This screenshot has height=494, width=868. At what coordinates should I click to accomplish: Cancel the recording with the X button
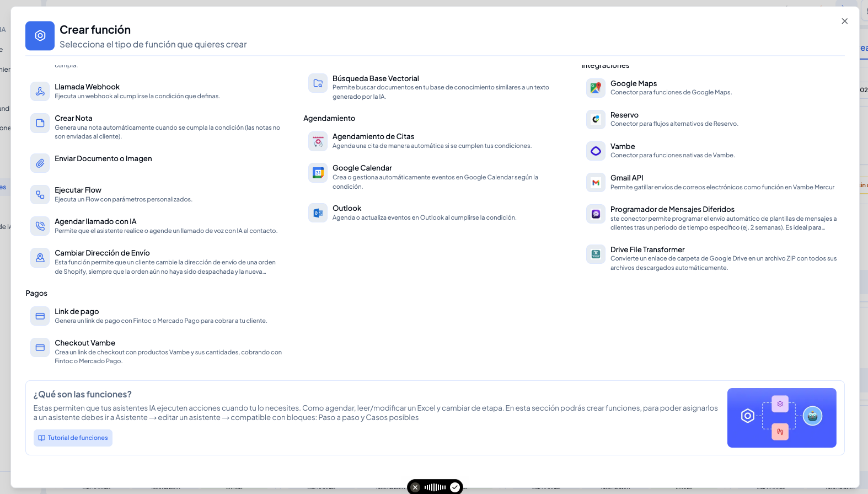tap(415, 487)
